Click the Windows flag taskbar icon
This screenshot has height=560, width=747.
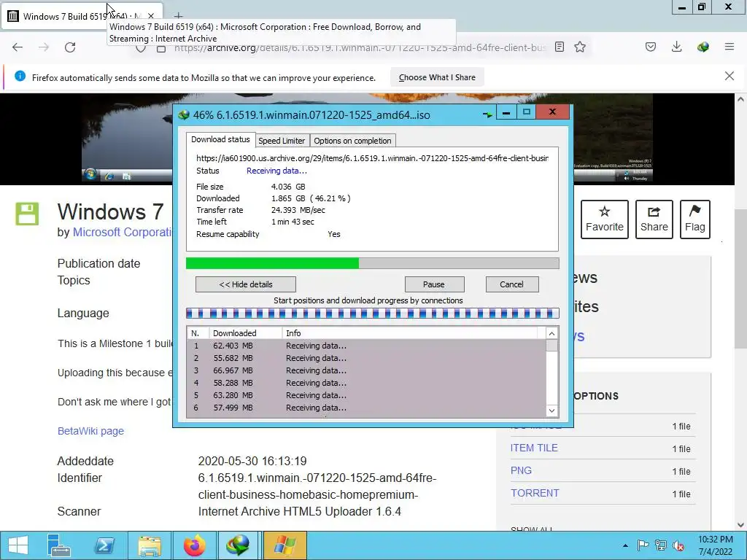(x=285, y=545)
